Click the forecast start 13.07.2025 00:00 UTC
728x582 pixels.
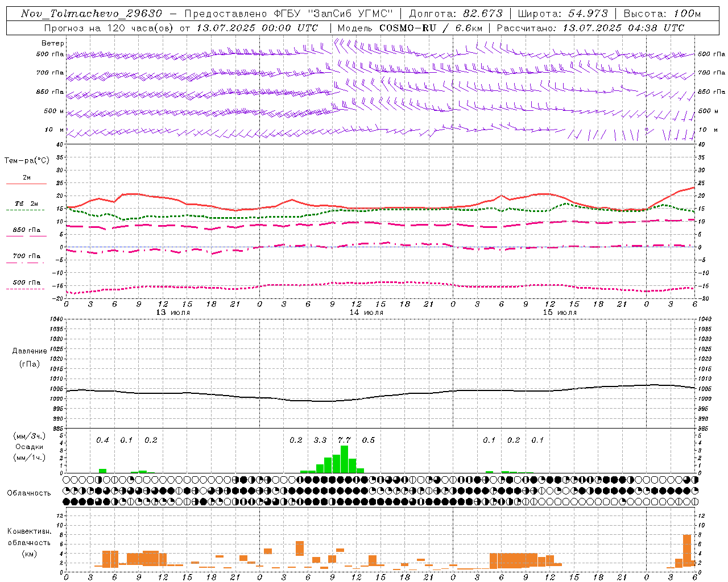click(257, 28)
